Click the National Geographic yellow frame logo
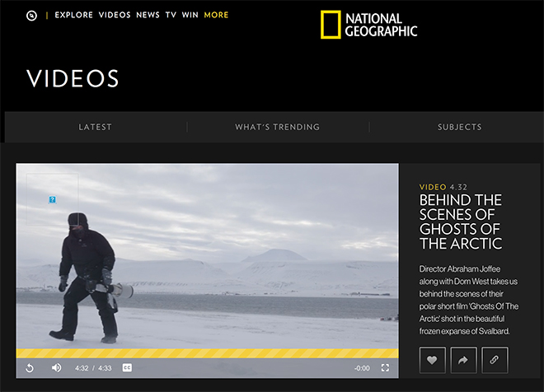This screenshot has height=392, width=544. (331, 24)
